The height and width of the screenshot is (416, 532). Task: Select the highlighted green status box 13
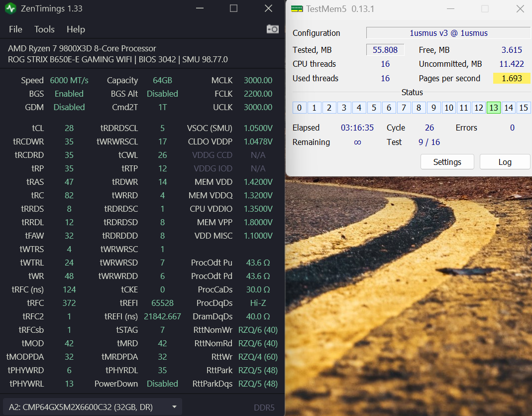493,108
